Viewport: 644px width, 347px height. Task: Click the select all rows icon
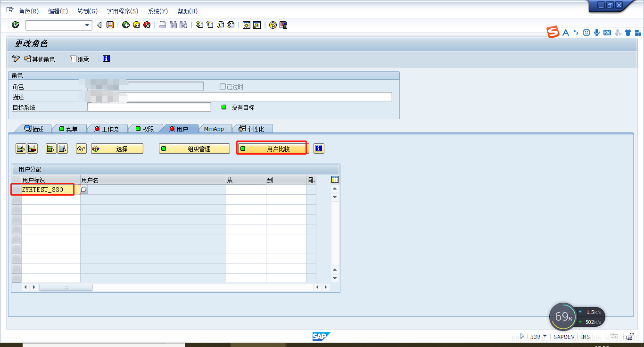50,149
